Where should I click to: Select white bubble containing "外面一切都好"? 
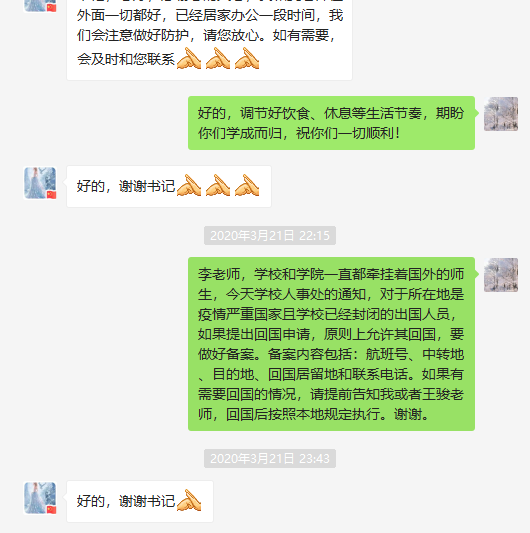coord(209,39)
